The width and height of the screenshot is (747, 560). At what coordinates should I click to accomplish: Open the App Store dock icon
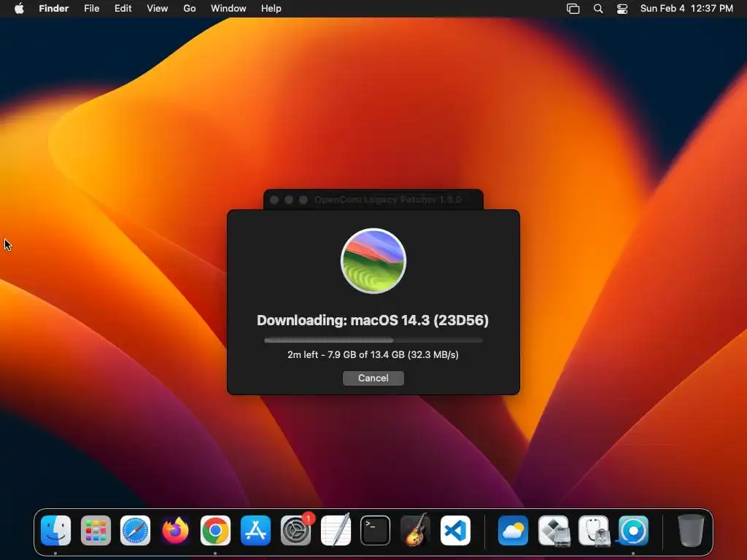coord(255,530)
